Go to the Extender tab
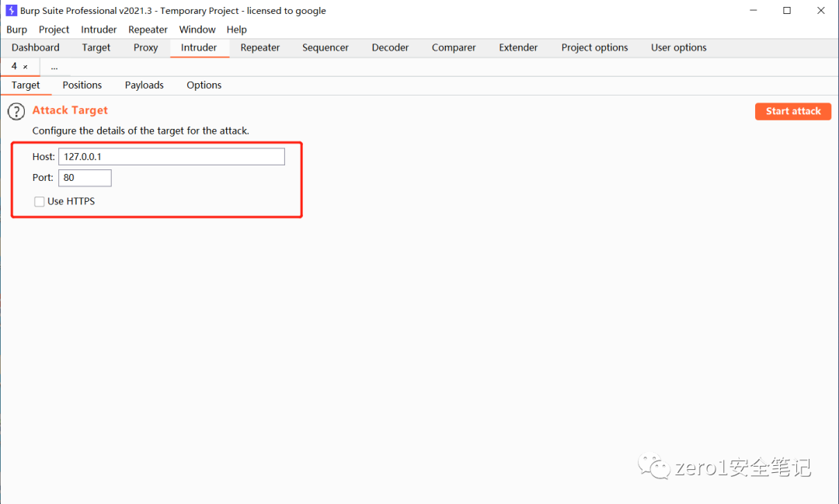Screen dimensions: 839x504 pos(518,47)
